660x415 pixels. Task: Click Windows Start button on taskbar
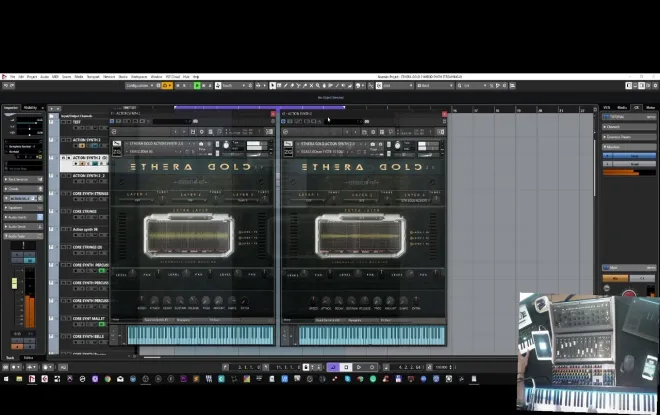(6, 379)
